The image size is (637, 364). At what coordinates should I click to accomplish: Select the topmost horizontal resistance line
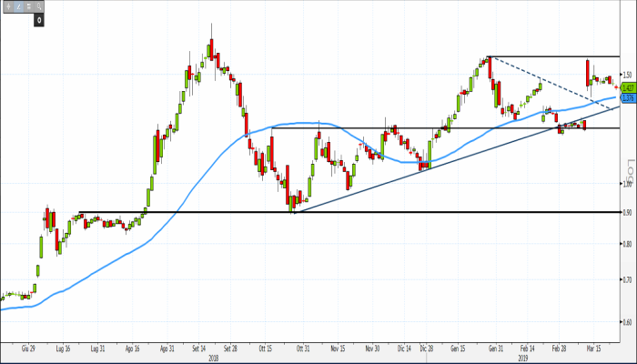click(555, 56)
